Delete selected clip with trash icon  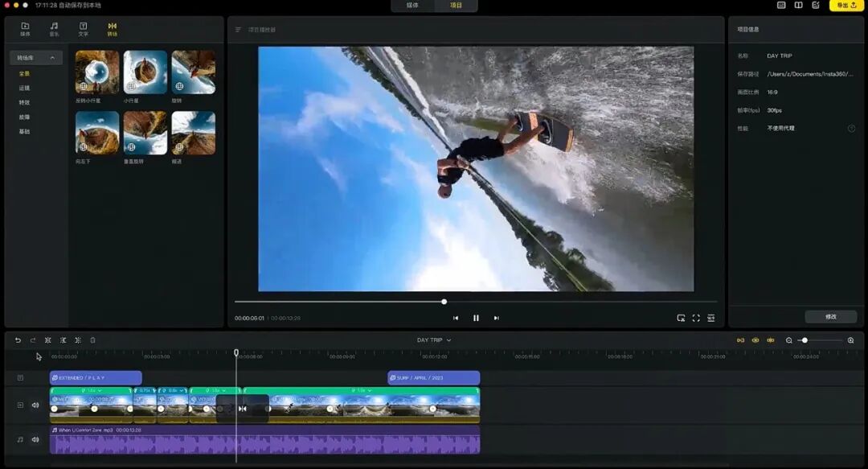92,340
